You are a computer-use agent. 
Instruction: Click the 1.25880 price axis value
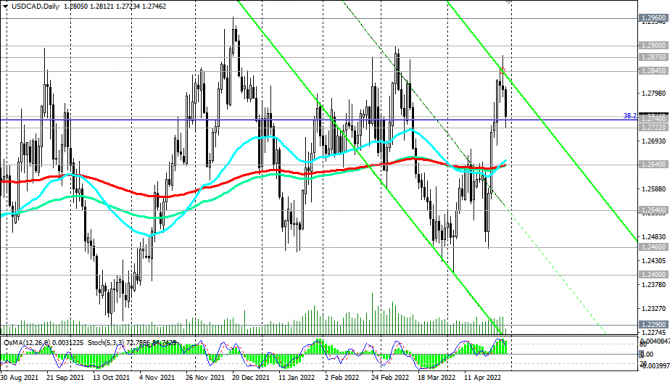coord(654,189)
